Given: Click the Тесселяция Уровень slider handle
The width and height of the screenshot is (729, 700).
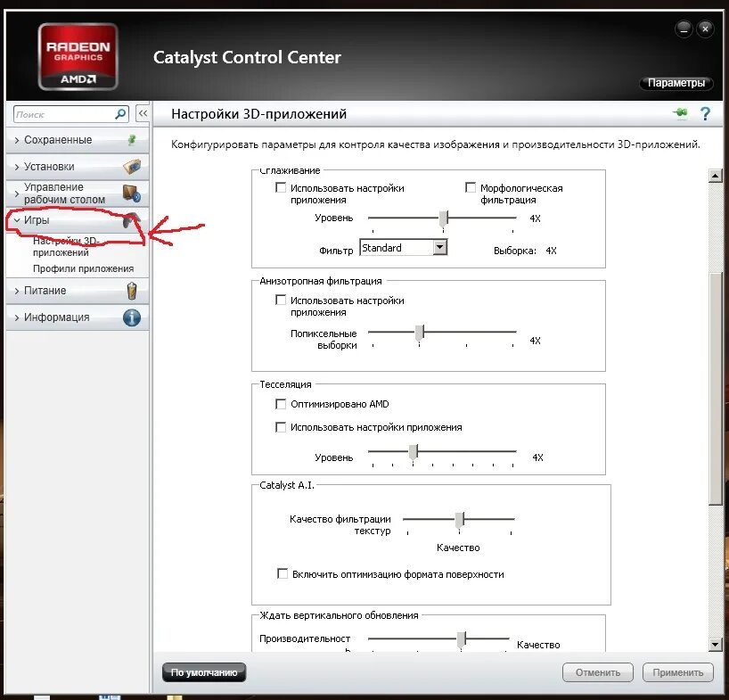Looking at the screenshot, I should tap(414, 452).
